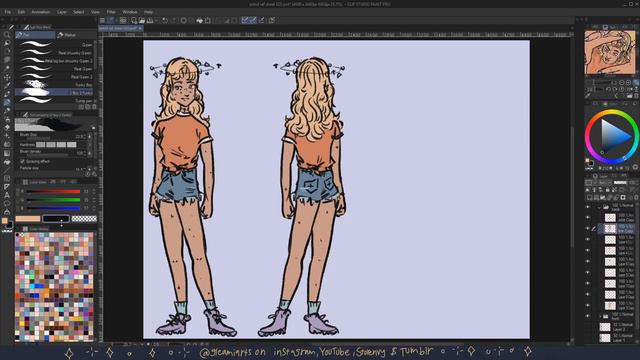The height and width of the screenshot is (360, 640).
Task: Open the Filter menu
Action: point(111,12)
